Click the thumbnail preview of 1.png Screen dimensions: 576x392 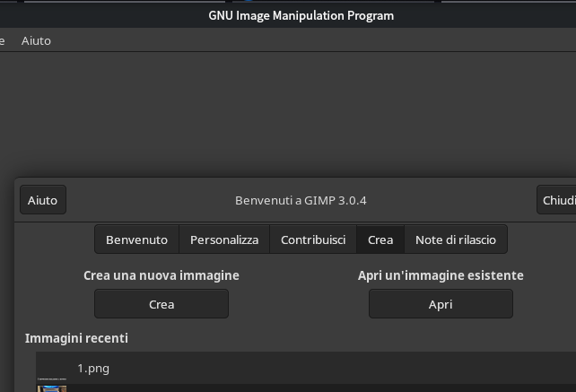point(52,384)
